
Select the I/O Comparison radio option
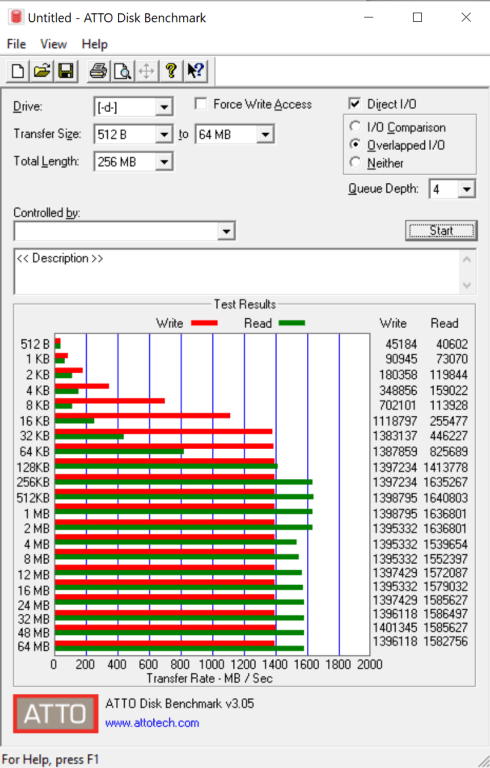click(x=355, y=126)
